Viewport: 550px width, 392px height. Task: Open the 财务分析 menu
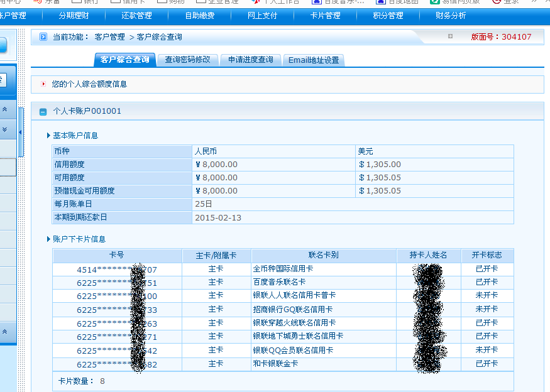pyautogui.click(x=451, y=16)
